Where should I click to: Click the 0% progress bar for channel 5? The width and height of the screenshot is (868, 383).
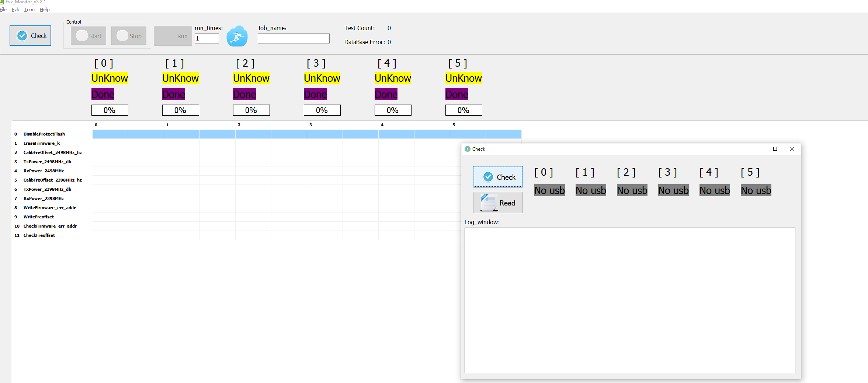tap(463, 110)
